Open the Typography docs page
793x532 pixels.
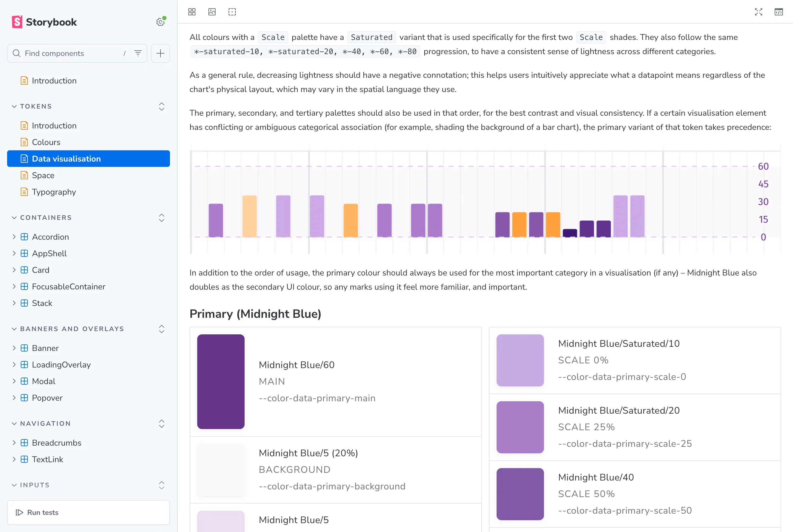coord(88,192)
